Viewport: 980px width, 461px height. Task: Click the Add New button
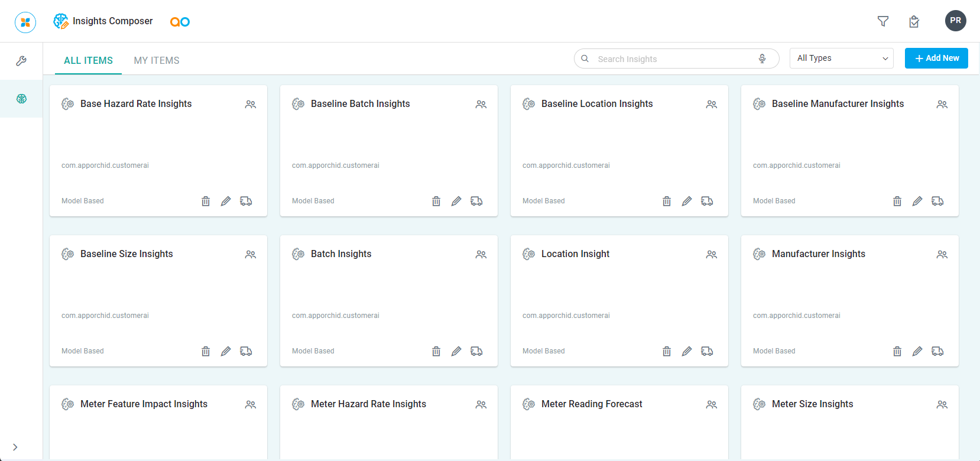tap(936, 58)
